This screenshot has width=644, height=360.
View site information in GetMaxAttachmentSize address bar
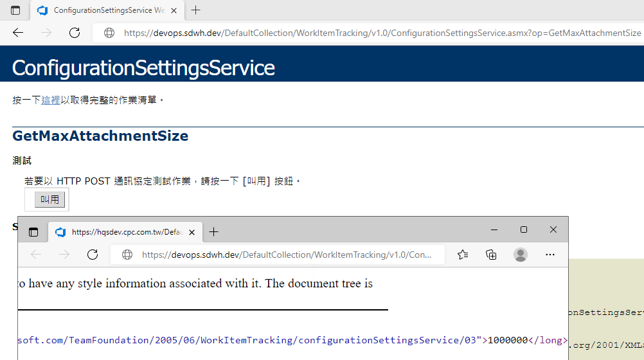(109, 33)
